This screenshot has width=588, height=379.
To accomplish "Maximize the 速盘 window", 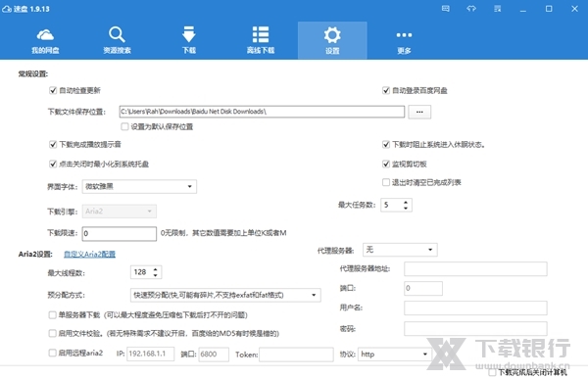I will [549, 9].
